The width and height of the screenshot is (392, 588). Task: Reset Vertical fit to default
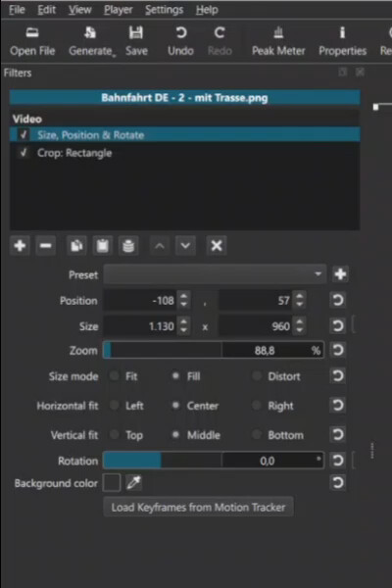click(337, 434)
